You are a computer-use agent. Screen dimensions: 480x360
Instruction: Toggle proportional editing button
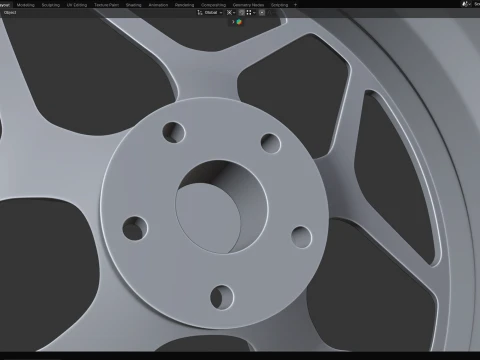coord(262,12)
